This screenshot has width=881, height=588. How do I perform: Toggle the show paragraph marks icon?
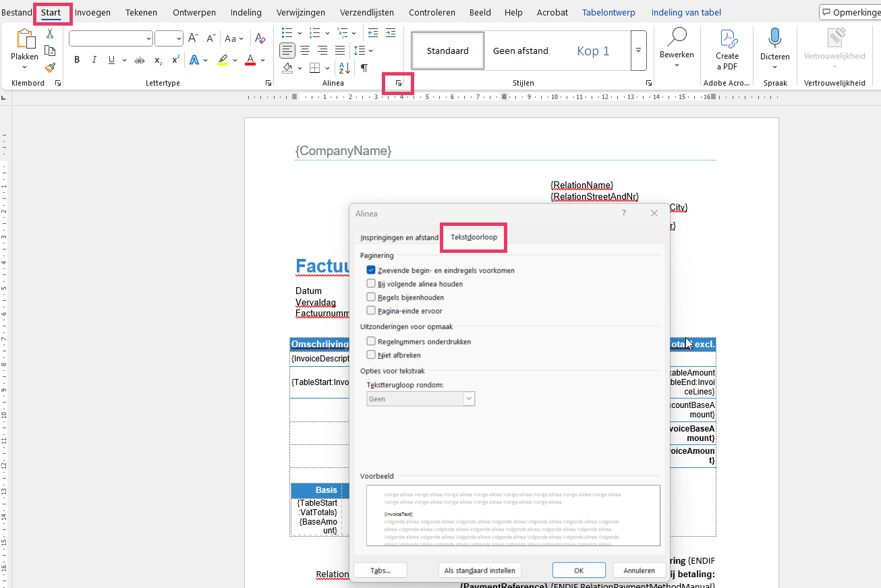pyautogui.click(x=364, y=67)
